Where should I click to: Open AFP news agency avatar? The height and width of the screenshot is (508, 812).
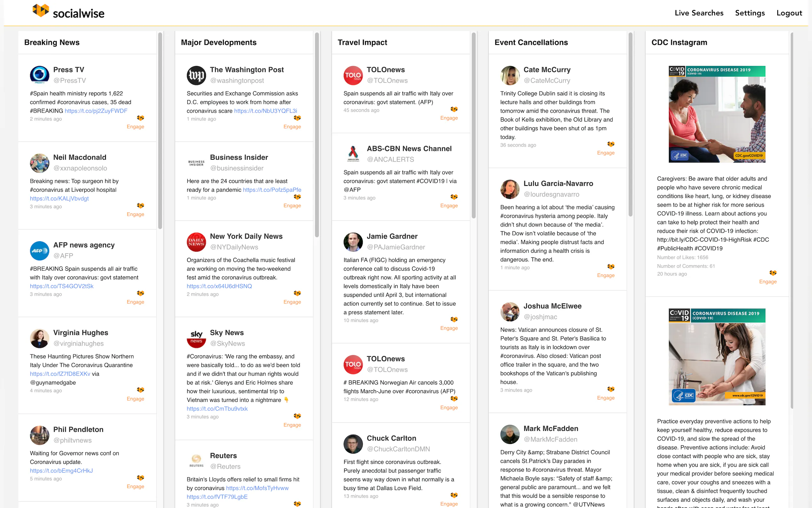(40, 250)
